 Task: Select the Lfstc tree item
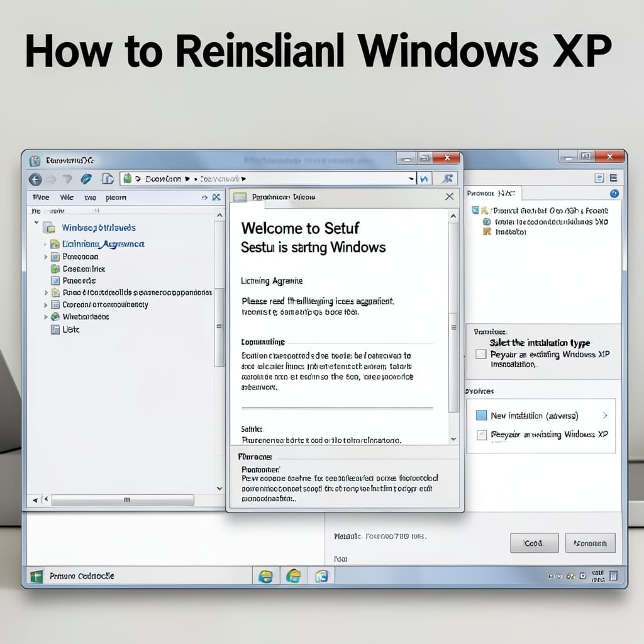(x=70, y=330)
